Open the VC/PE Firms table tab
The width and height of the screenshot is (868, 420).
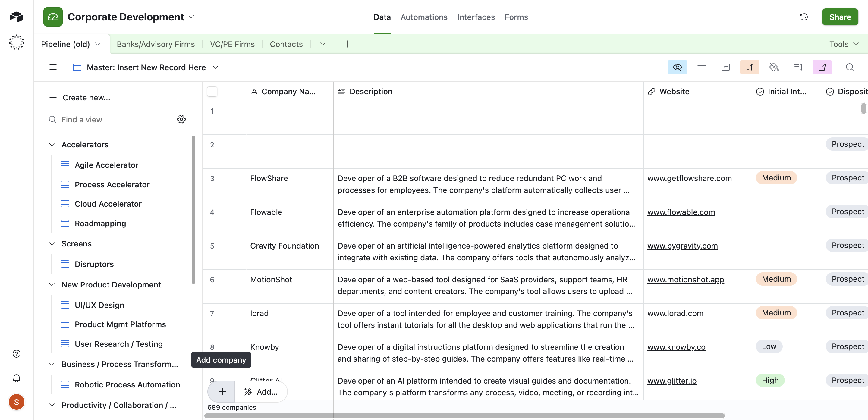pyautogui.click(x=232, y=44)
